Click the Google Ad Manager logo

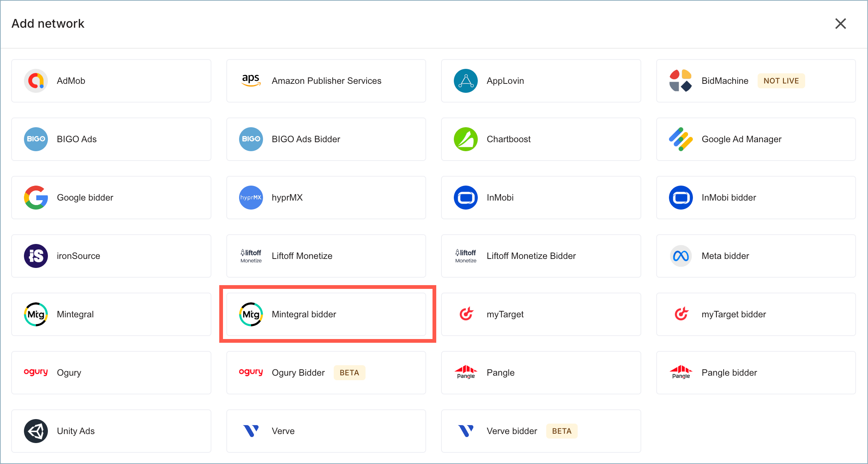tap(681, 139)
